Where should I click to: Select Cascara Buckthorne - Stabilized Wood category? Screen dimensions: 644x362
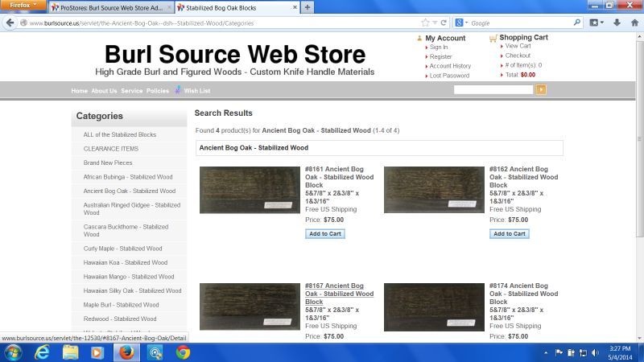[x=126, y=230]
